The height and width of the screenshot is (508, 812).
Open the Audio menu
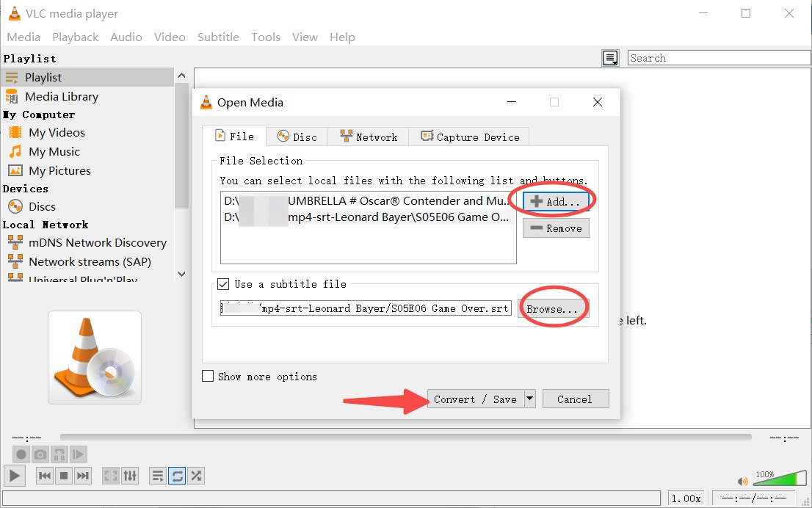(x=126, y=37)
